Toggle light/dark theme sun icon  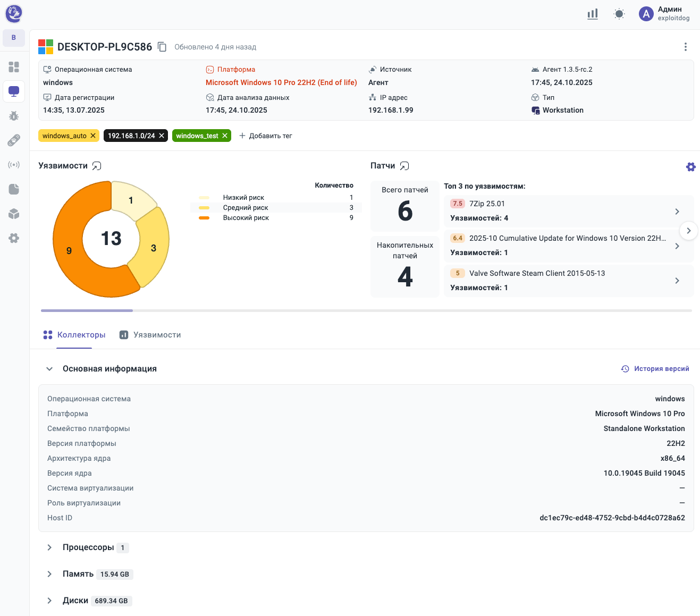point(619,14)
